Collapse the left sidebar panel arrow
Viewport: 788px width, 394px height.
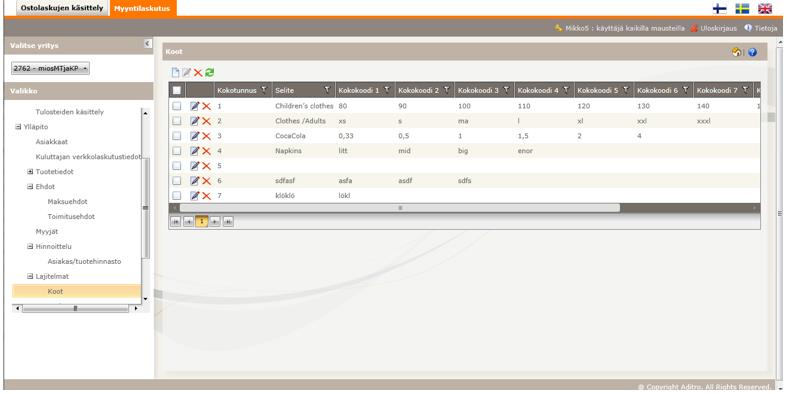pyautogui.click(x=148, y=44)
